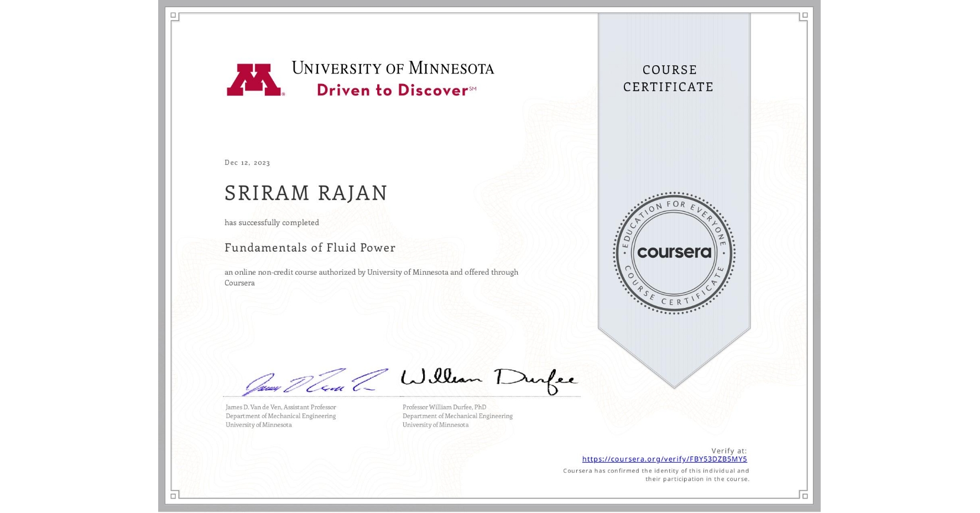Select the coursera wordmark inside the seal
Screen dimensions: 980x513
coord(674,252)
